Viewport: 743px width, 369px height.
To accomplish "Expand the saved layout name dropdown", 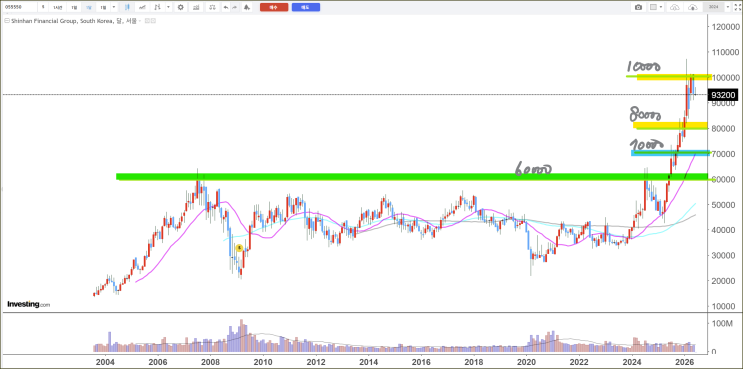I will (728, 7).
